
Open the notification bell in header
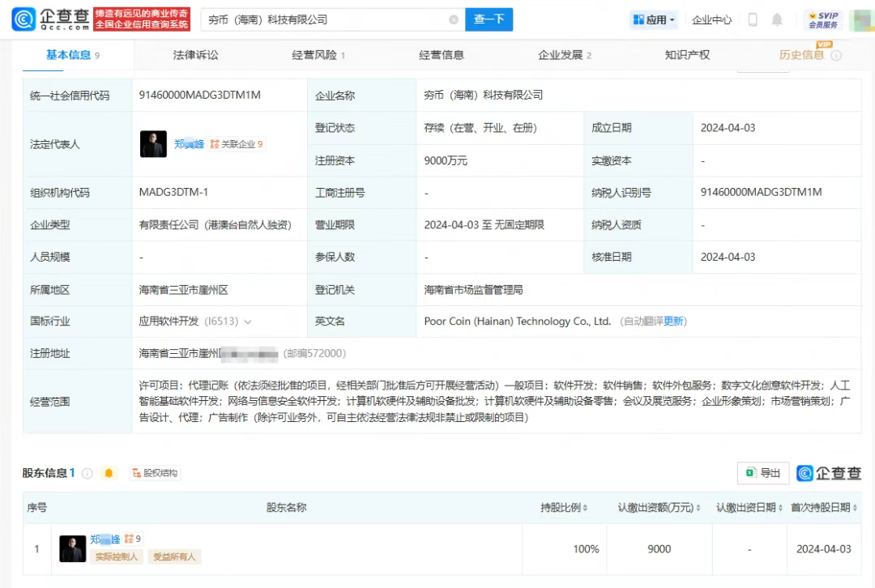click(x=777, y=20)
